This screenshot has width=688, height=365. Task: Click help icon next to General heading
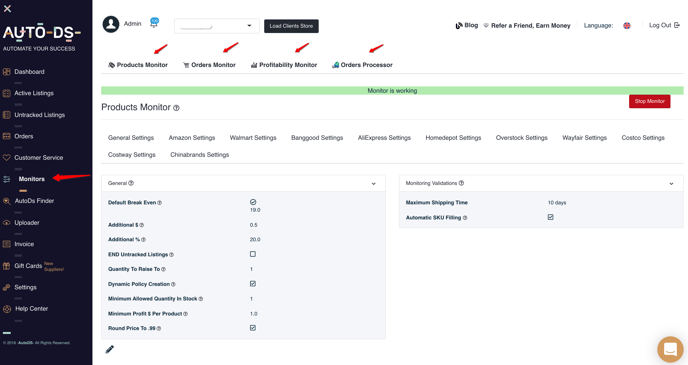(131, 183)
